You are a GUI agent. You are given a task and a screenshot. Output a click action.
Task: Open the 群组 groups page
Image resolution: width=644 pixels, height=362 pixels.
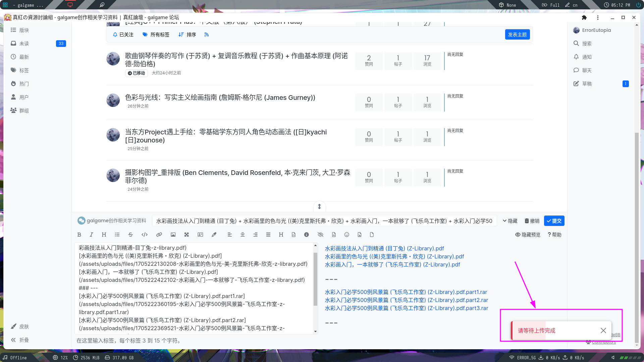(20, 111)
